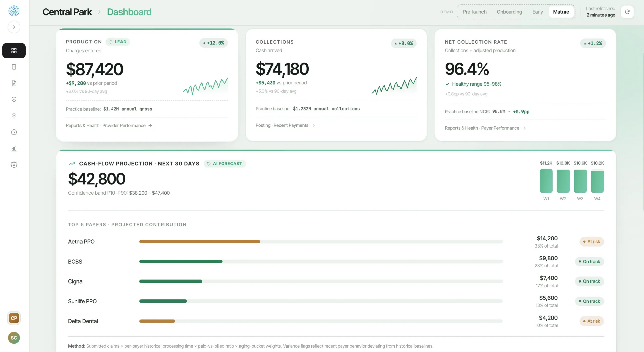Open Reports & Health Payer Performance link
Screen dimensions: 644x352
485,128
